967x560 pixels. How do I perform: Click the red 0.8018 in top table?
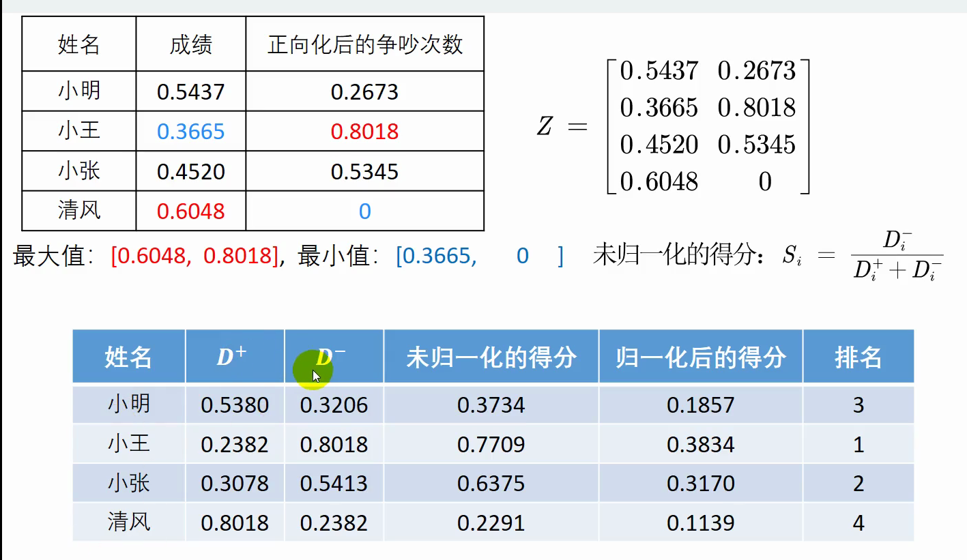(x=364, y=132)
